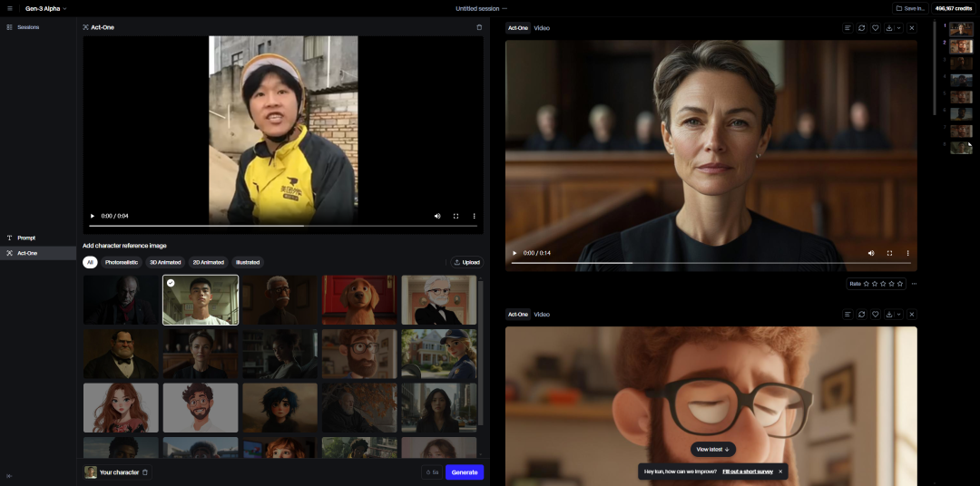
Task: Seek along the driving video progress bar
Action: (283, 226)
